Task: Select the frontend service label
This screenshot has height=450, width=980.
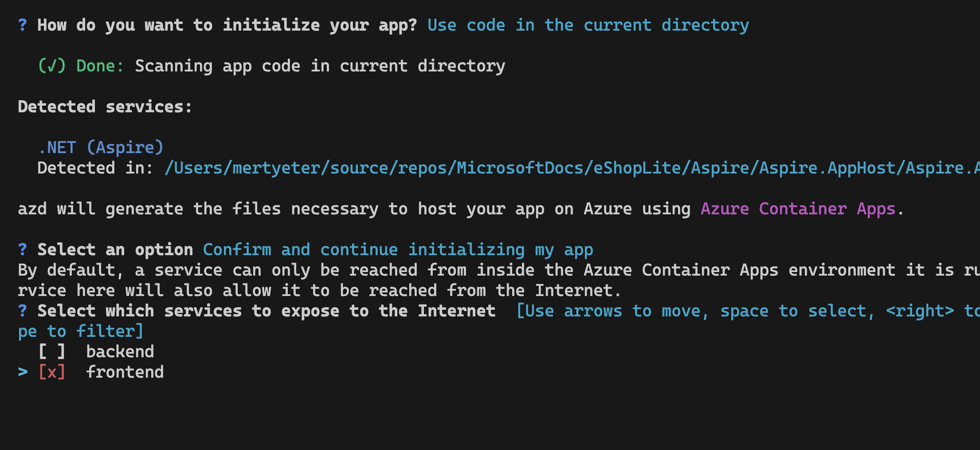Action: click(125, 372)
